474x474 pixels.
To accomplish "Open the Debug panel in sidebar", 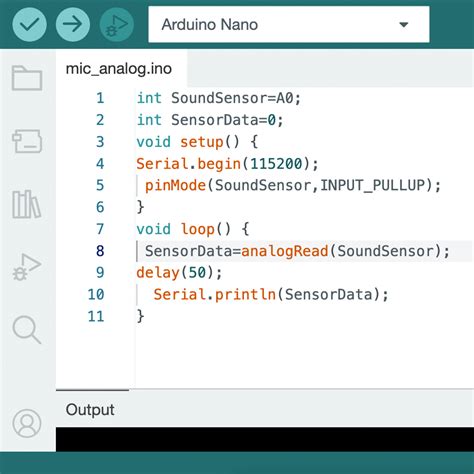I will coord(27,267).
